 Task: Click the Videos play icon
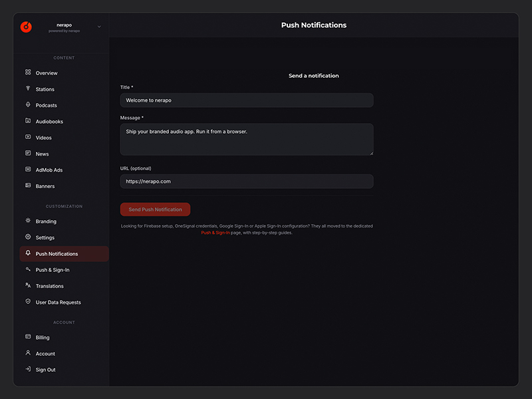tap(28, 137)
